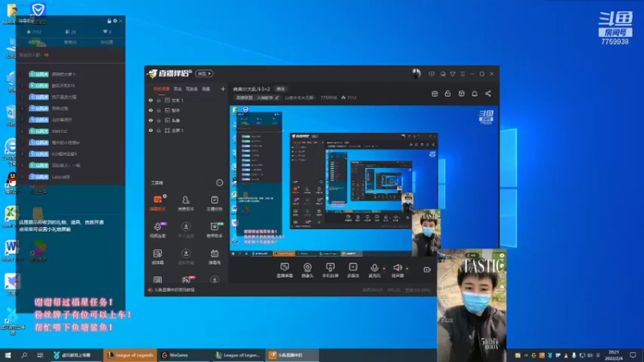Select user Lazycat in danmaku assistant list
Screen dimensions: 644x362
click(61, 177)
